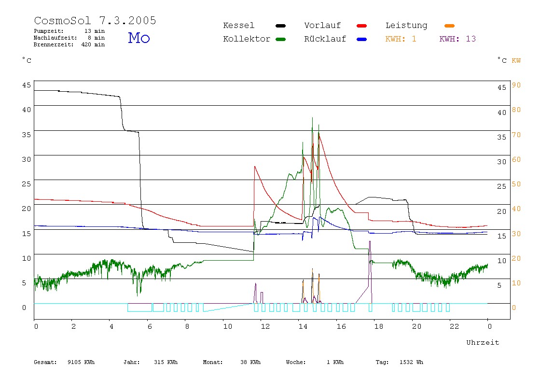Select the "Nachlaufzeit:" label
Viewport: 554px width, 392px height.
[x=55, y=38]
